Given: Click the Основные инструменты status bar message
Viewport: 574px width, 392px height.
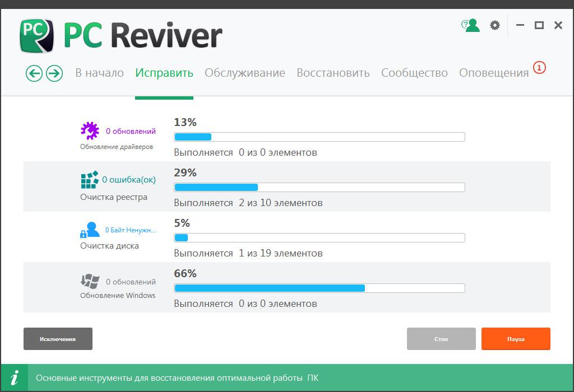Looking at the screenshot, I should [x=177, y=378].
